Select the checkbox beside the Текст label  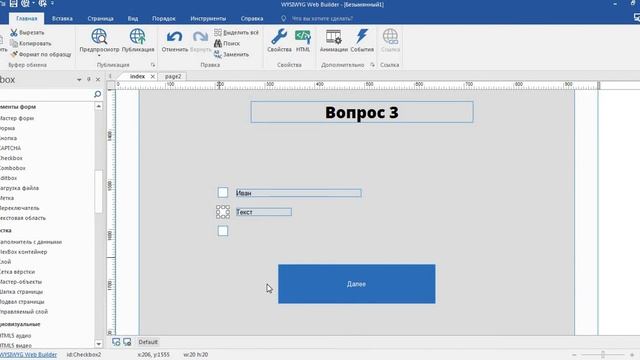pos(223,212)
